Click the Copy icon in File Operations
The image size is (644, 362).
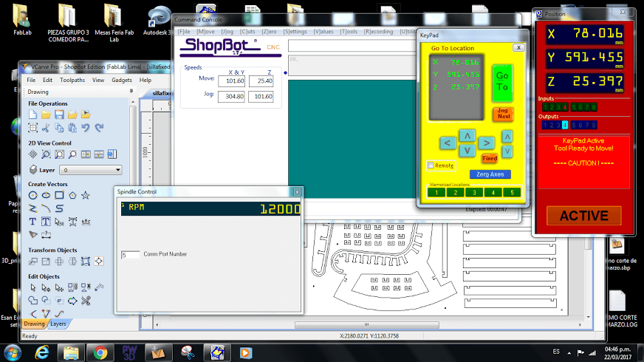[x=59, y=128]
